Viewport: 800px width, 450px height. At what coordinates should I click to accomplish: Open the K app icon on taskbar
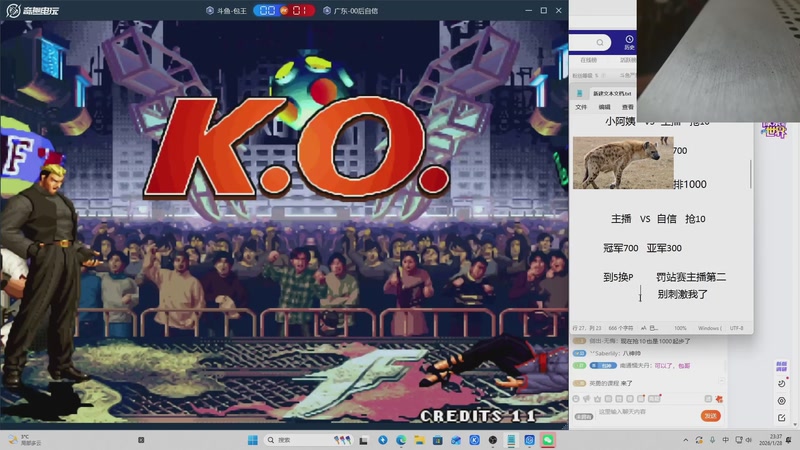pos(474,440)
